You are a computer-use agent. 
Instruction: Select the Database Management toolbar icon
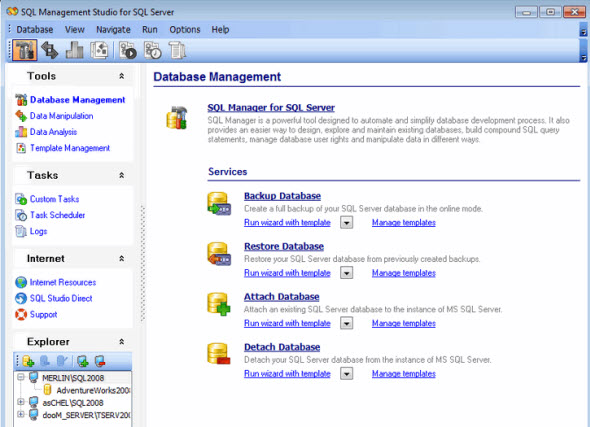(x=25, y=50)
